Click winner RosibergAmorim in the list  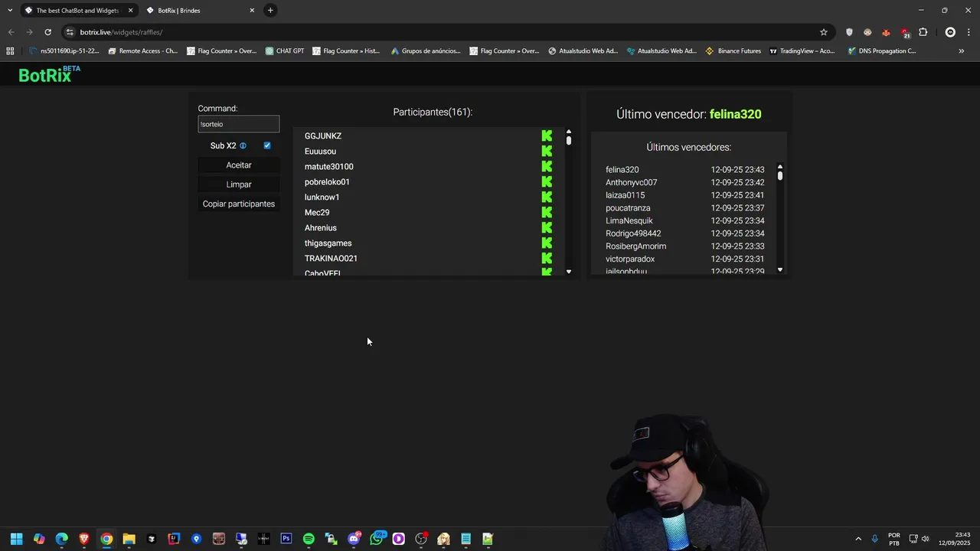(636, 246)
